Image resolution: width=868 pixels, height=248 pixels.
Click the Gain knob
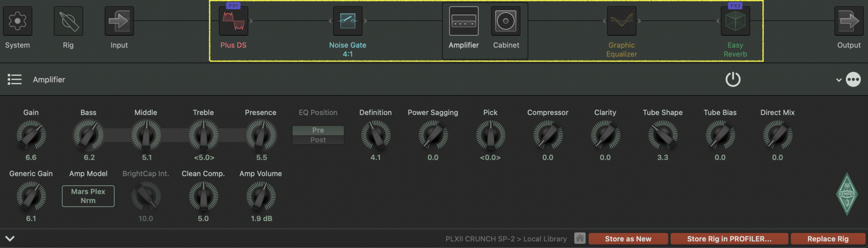click(x=31, y=135)
